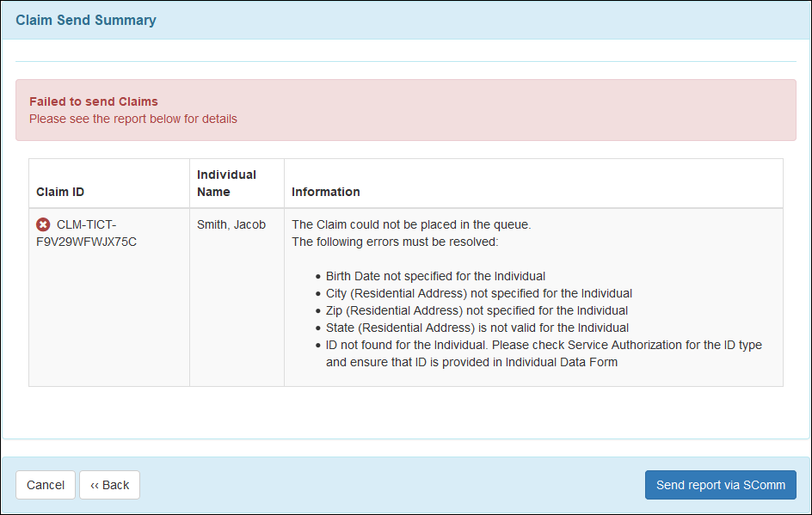The image size is (812, 515).
Task: Select the 'Failed to send Claims' alert heading
Action: pyautogui.click(x=94, y=101)
